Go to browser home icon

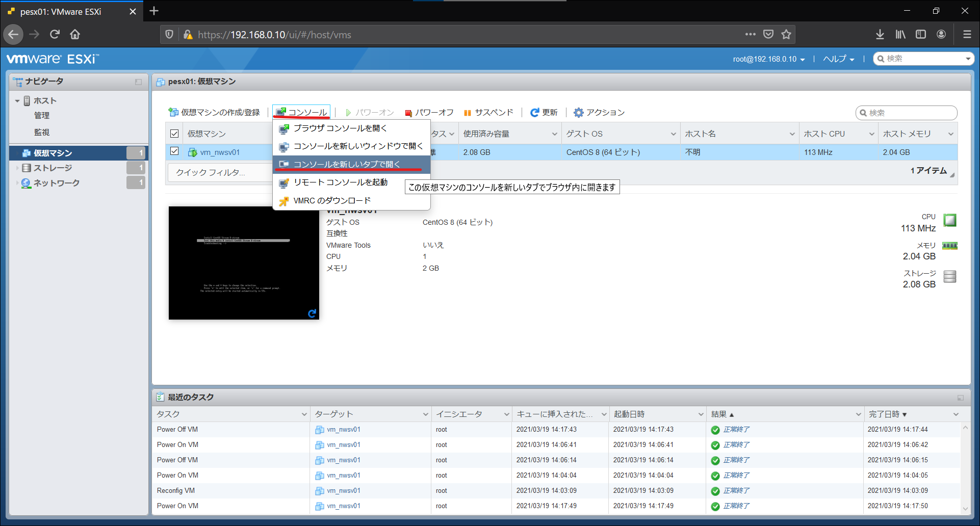(75, 35)
